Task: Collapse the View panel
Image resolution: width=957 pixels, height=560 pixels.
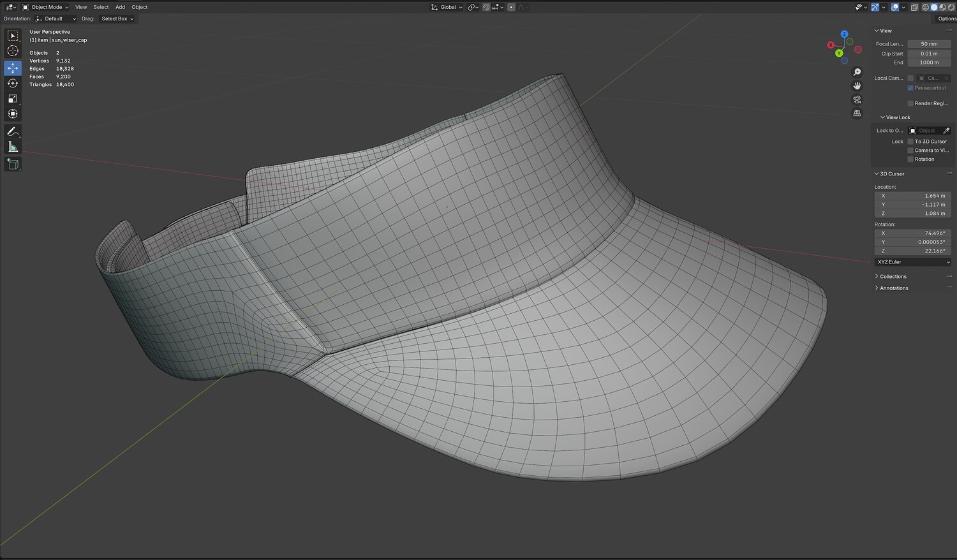Action: 883,31
